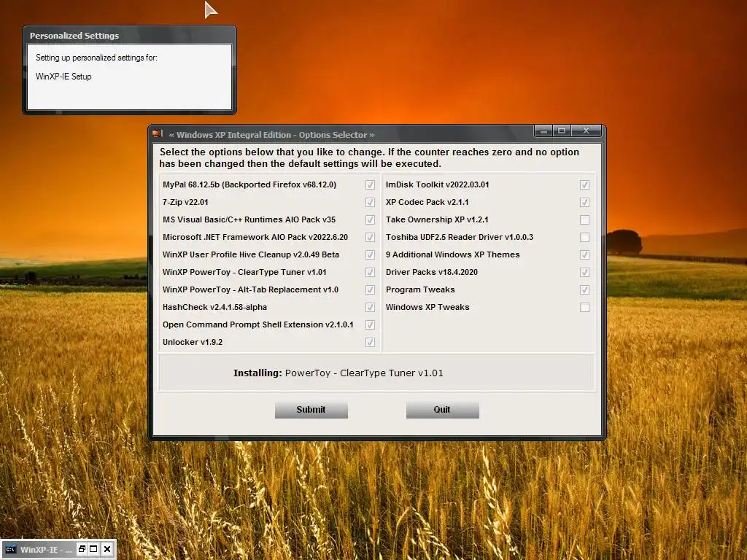The image size is (747, 560).
Task: Toggle Unlocker v1.9.2 checkbox
Action: (370, 343)
